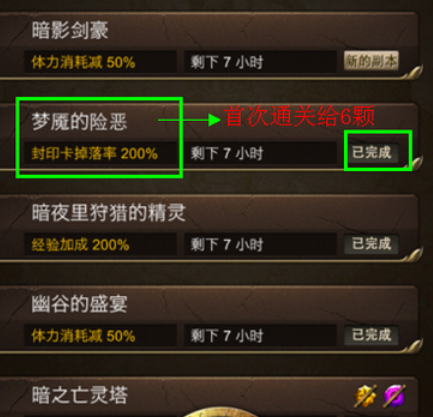The image size is (433, 417).
Task: Click 已完成 button for 暗夜里狩猎的精灵
Action: [x=371, y=244]
